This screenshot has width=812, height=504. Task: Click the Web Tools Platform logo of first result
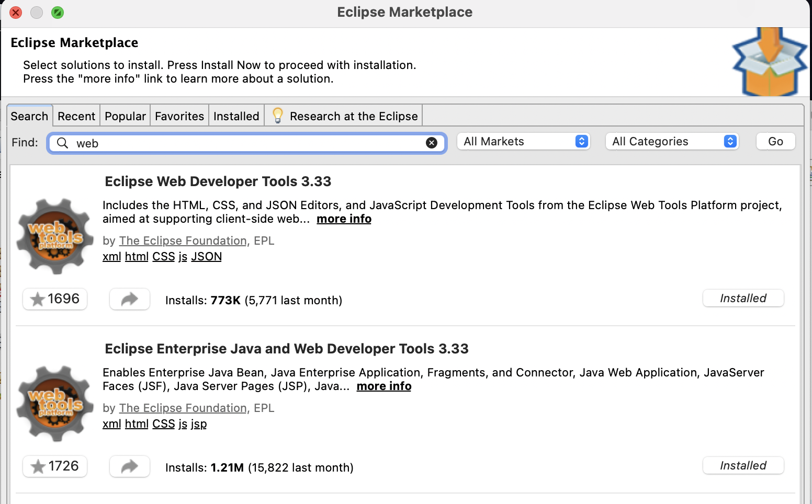coord(55,236)
